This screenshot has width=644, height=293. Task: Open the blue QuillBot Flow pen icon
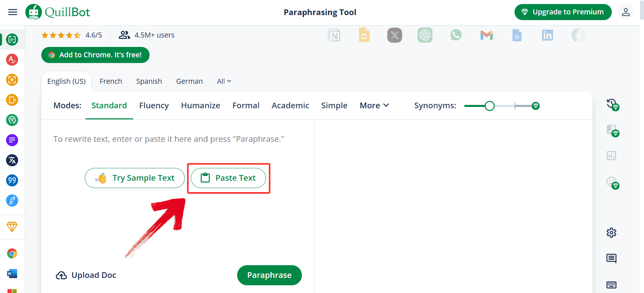[x=12, y=200]
